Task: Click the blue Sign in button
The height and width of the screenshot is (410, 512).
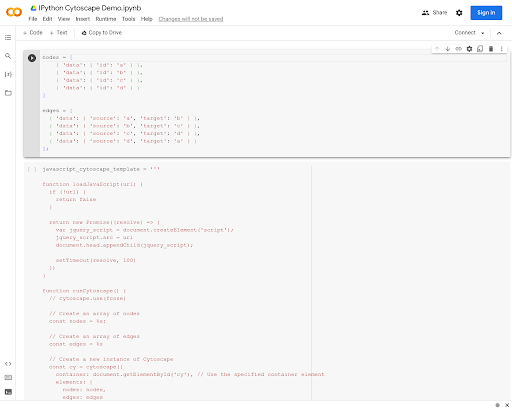Action: (486, 13)
